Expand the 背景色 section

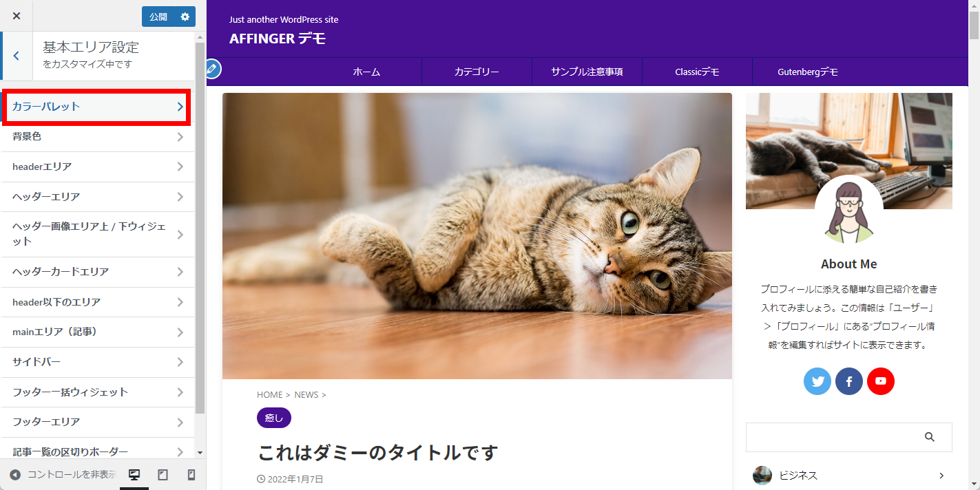(x=97, y=137)
